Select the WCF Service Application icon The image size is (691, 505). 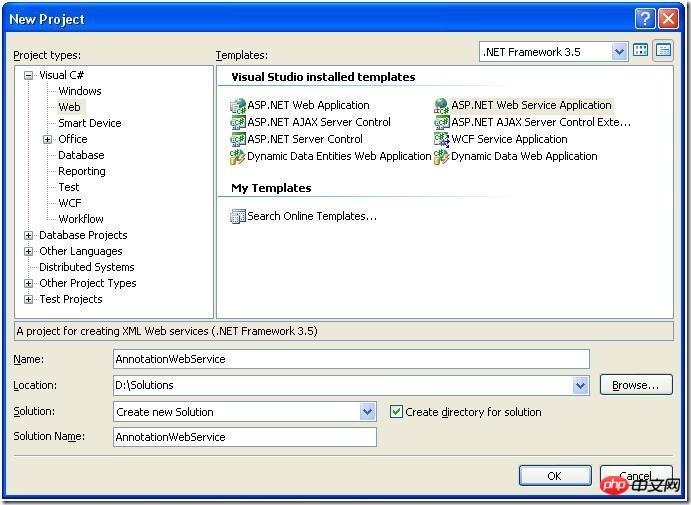(442, 139)
